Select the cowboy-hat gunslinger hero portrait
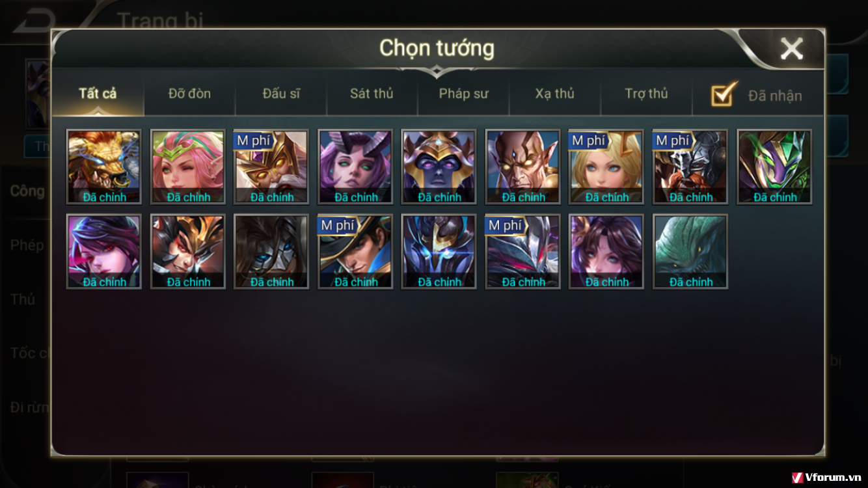Viewport: 868px width, 488px height. [355, 252]
